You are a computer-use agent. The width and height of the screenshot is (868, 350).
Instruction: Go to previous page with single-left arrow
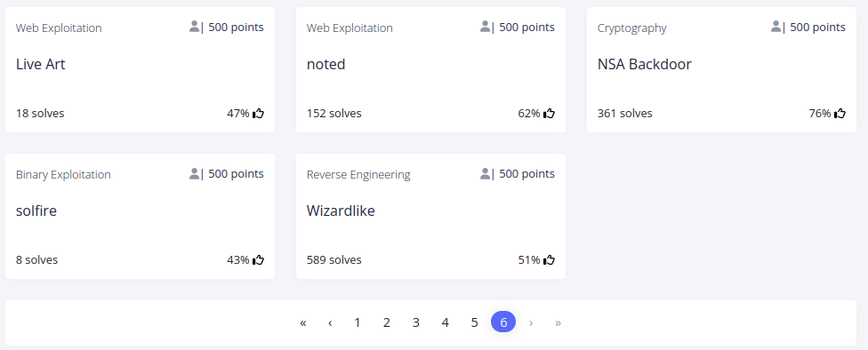pos(330,322)
